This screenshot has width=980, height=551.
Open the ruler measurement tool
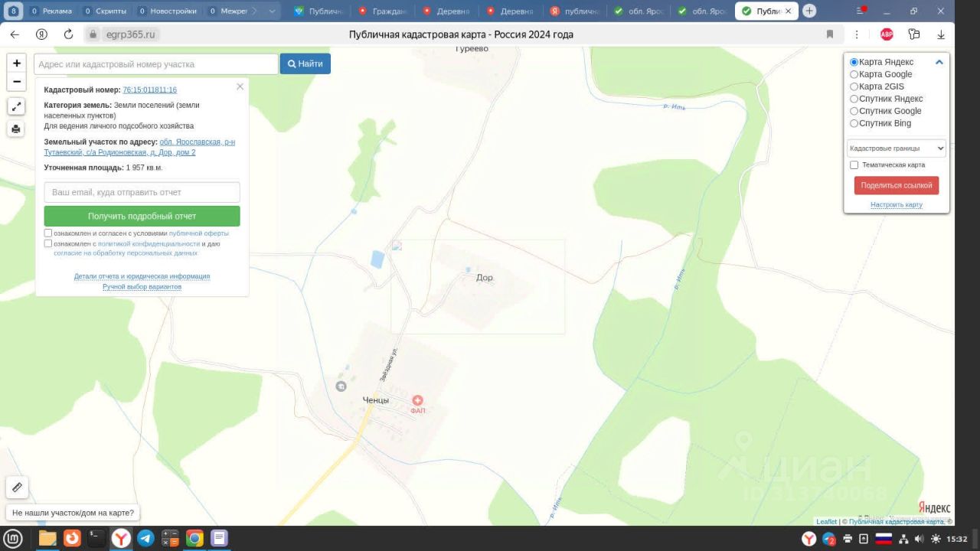tap(17, 487)
